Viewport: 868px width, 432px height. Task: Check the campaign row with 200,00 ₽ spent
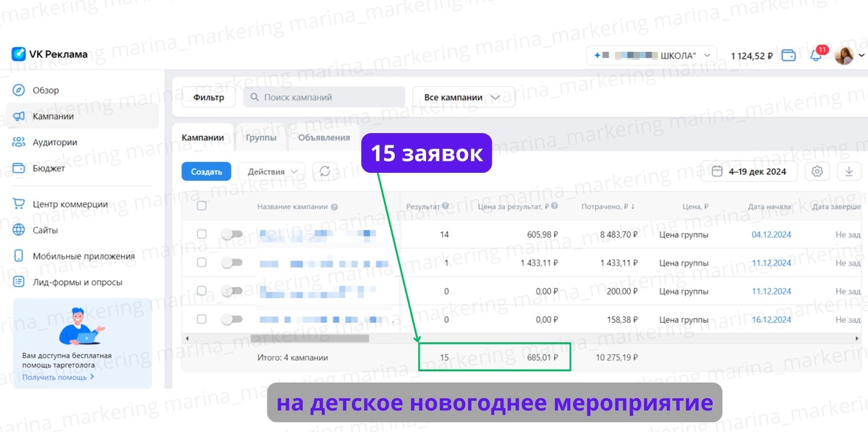tap(202, 291)
